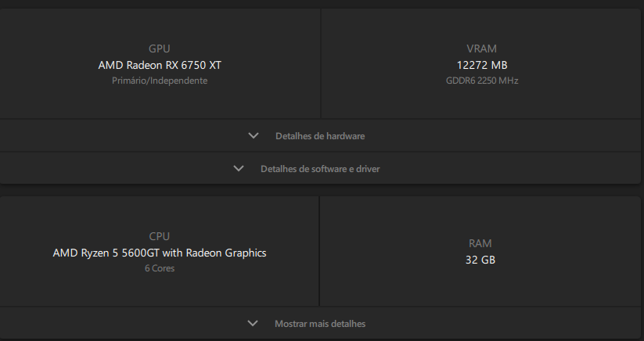
Task: Select the AMD Ryzen 5 5600GT processor name
Action: 160,253
